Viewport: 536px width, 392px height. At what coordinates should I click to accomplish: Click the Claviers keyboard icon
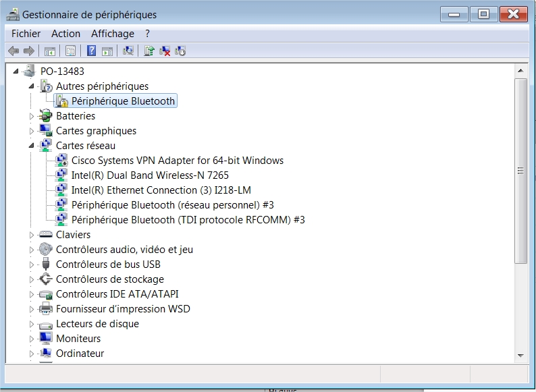coord(45,234)
